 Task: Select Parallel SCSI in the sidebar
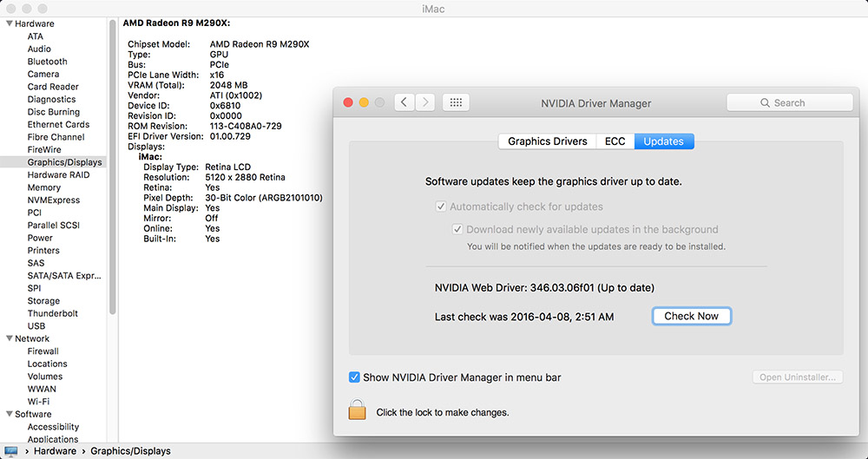pyautogui.click(x=55, y=226)
